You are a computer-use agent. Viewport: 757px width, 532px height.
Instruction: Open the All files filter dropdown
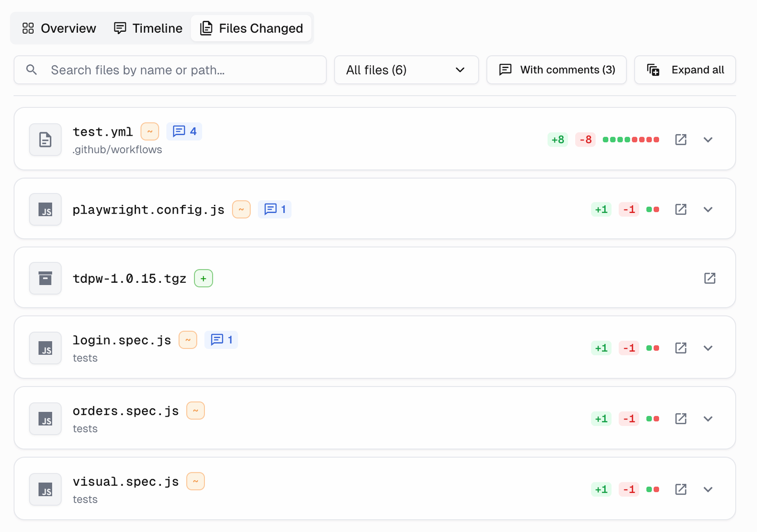pyautogui.click(x=406, y=70)
